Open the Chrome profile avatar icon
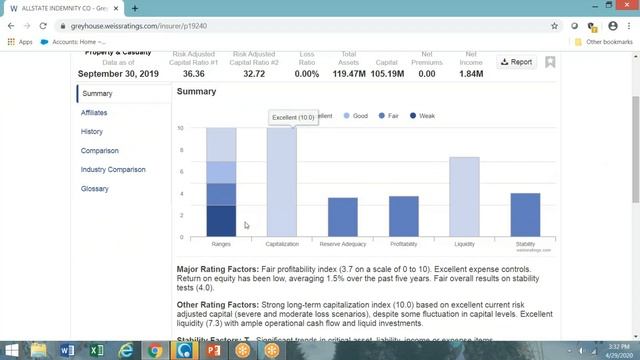640x360 pixels. pyautogui.click(x=613, y=26)
